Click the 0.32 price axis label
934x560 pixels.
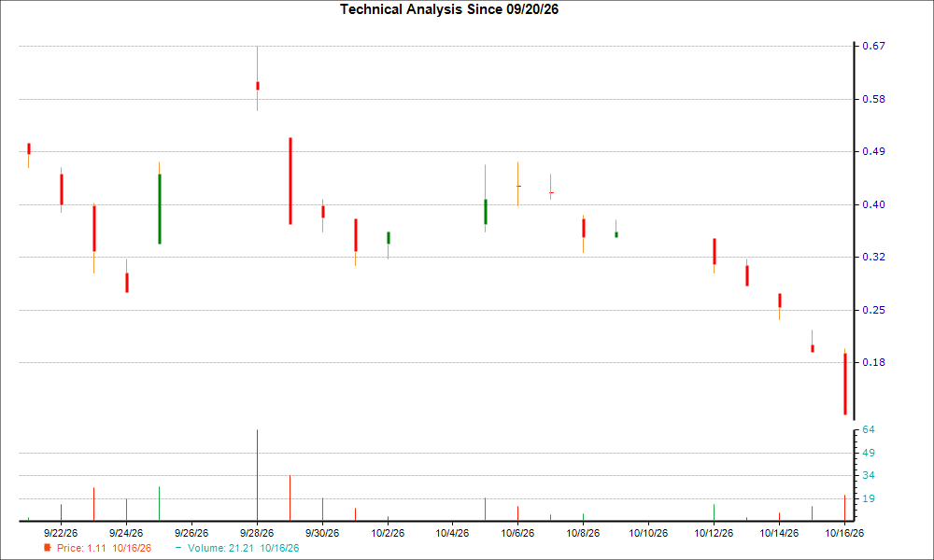click(874, 257)
